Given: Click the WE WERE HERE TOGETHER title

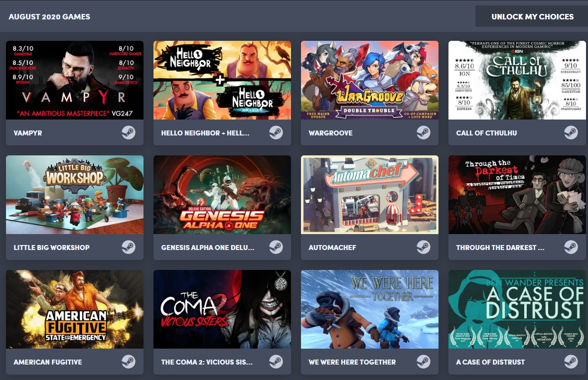Looking at the screenshot, I should click(352, 363).
